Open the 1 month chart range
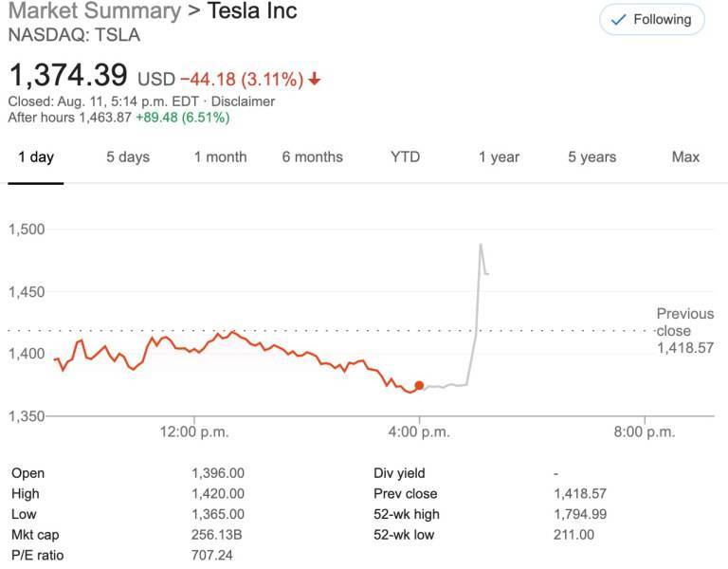 [x=220, y=157]
